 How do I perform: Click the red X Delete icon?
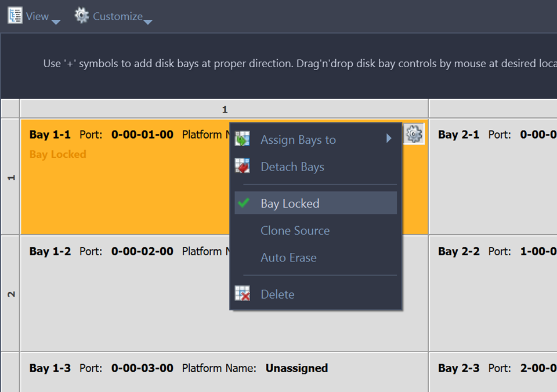pyautogui.click(x=242, y=294)
